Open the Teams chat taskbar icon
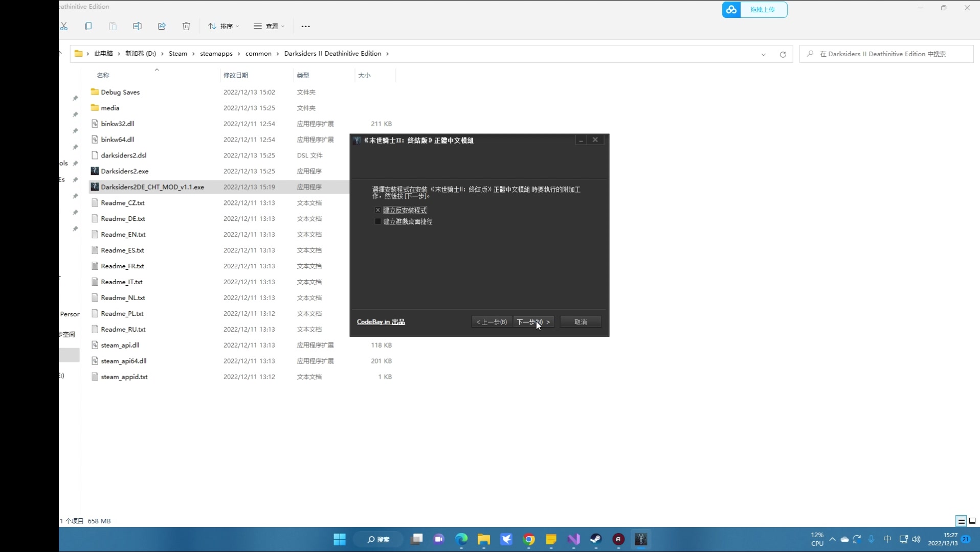Viewport: 980px width, 552px height. 439,539
